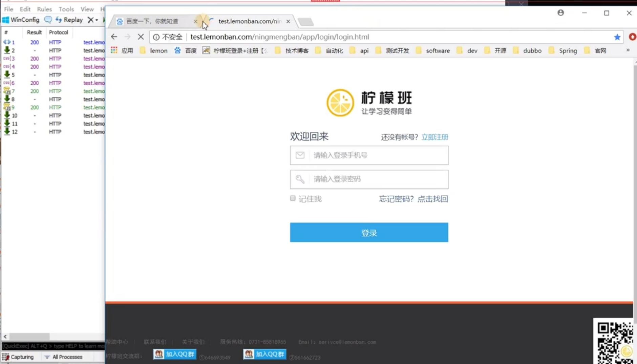The image size is (637, 364).
Task: Select Fiddler script session row 9
Action: click(x=54, y=107)
